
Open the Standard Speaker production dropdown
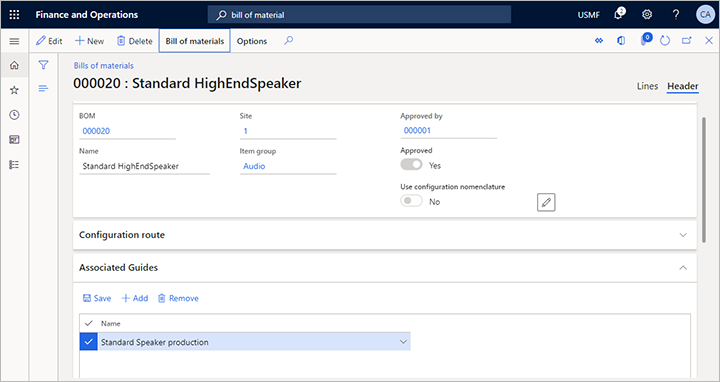(x=403, y=342)
